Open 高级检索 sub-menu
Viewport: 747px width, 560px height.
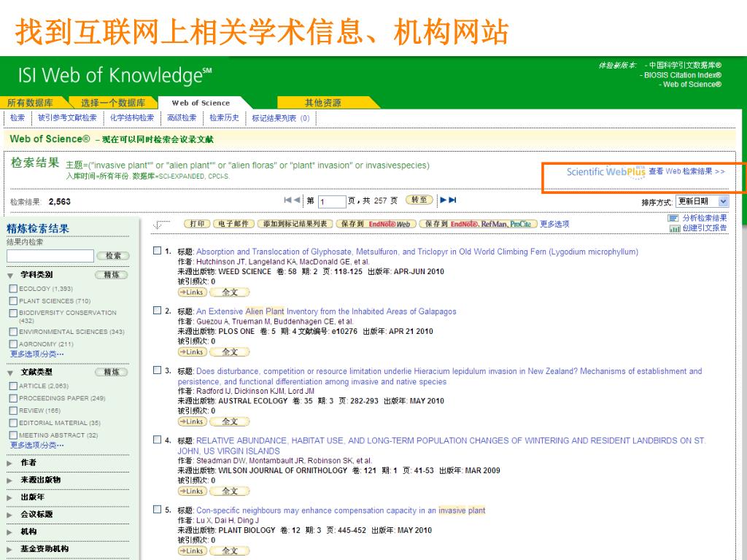(x=182, y=117)
